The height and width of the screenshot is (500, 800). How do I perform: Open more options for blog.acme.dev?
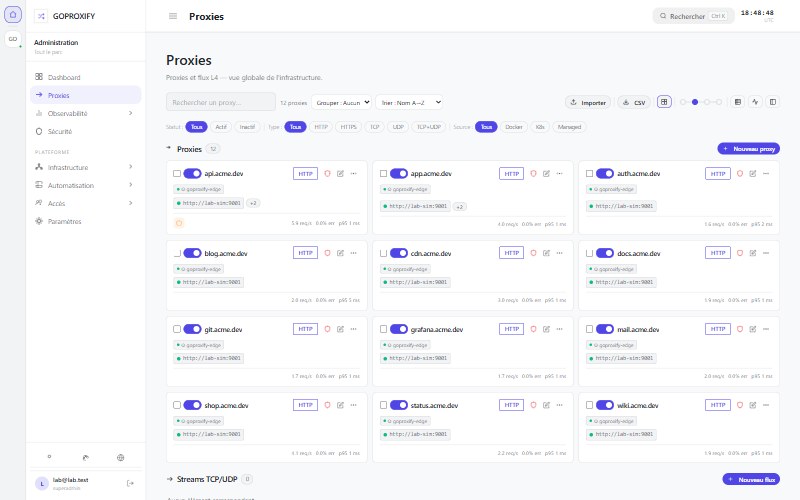coord(354,253)
